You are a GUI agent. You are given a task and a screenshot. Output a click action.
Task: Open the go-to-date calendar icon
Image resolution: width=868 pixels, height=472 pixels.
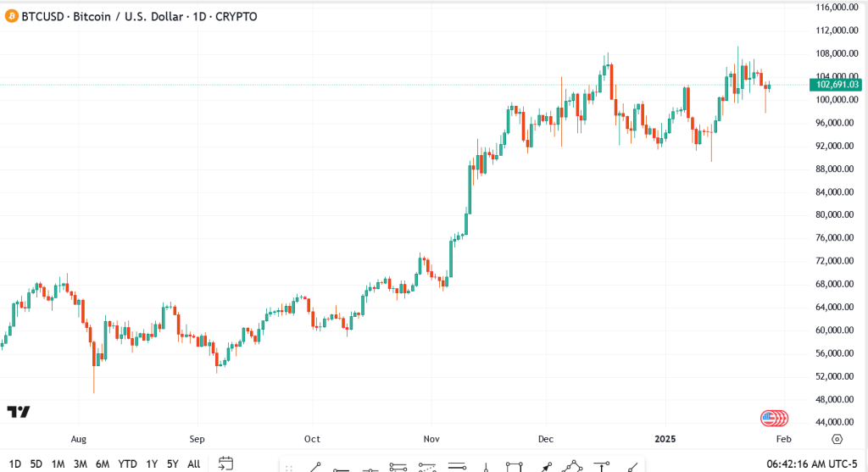[225, 464]
